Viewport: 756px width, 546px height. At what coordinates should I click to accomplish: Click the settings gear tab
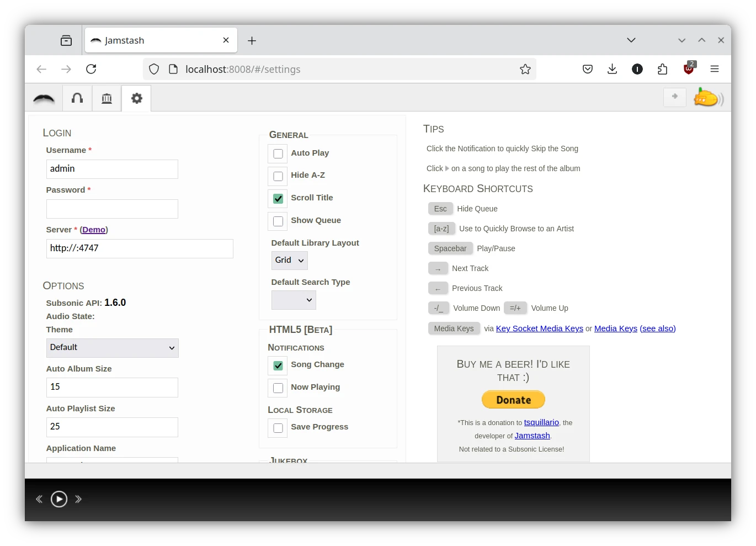[136, 98]
